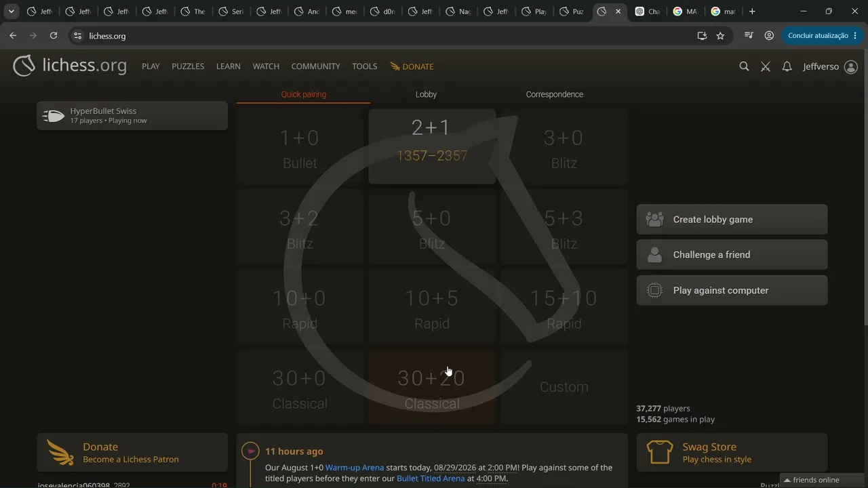Switch to the browser tab labeled "d0n"
Image resolution: width=868 pixels, height=488 pixels.
coord(382,12)
